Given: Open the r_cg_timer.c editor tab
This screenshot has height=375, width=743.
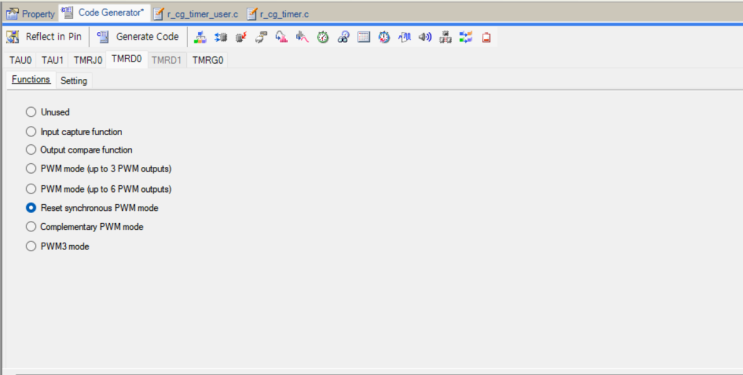Looking at the screenshot, I should tap(278, 14).
